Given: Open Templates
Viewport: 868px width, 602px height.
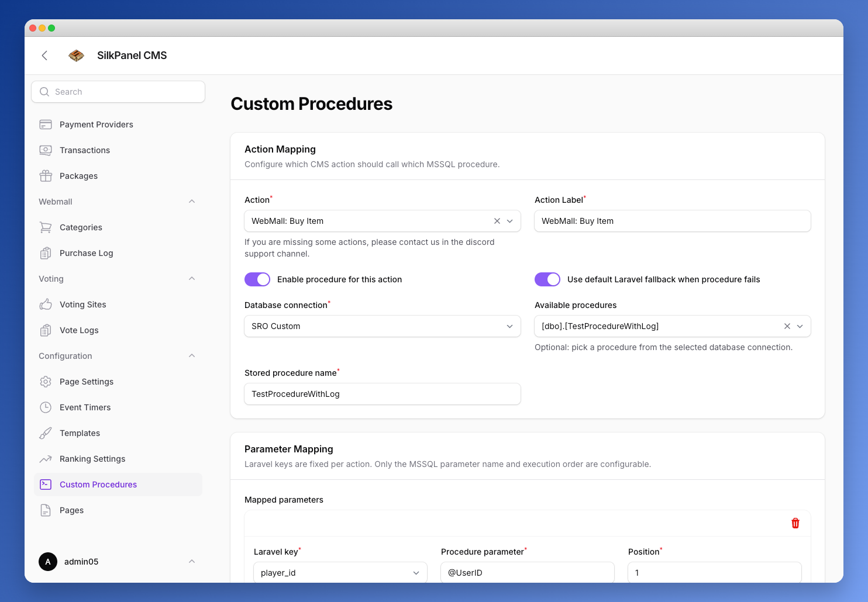Looking at the screenshot, I should [118, 433].
